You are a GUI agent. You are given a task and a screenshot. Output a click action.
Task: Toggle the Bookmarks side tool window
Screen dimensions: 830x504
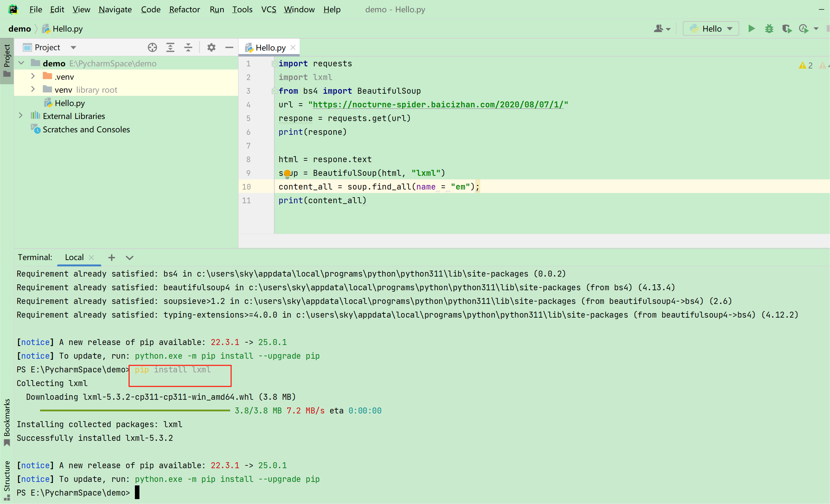click(7, 421)
